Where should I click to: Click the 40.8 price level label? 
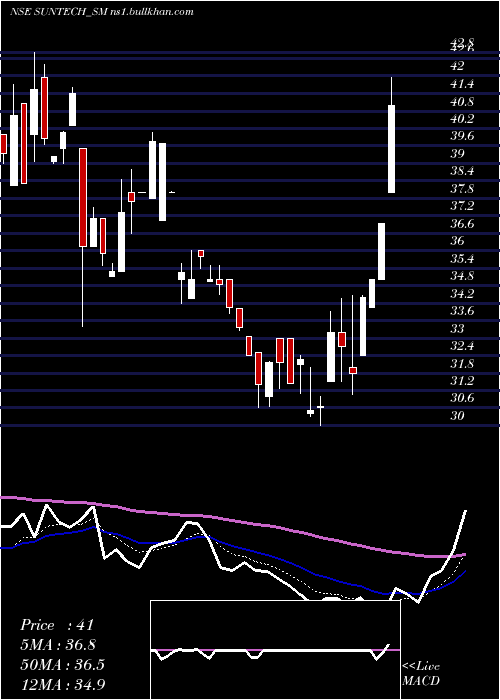(462, 102)
